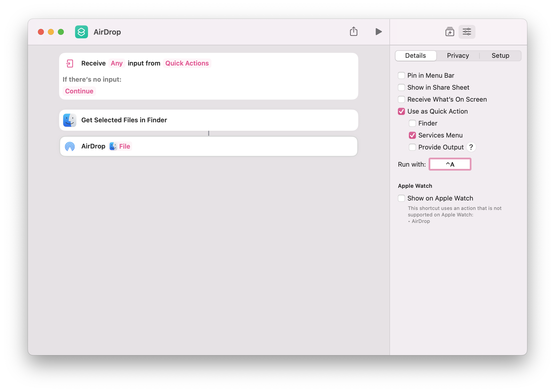Run the shortcut with the play button
The image size is (555, 392).
[x=378, y=32]
